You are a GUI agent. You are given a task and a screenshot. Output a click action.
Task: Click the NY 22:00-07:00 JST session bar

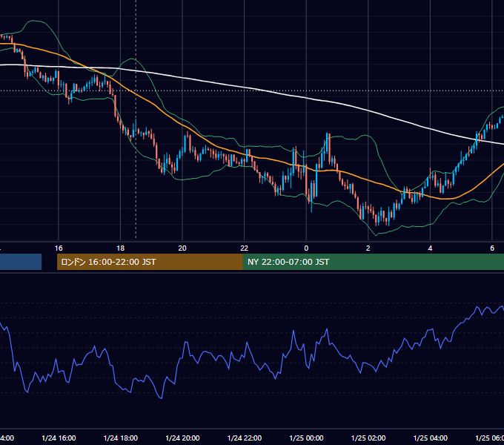click(374, 262)
